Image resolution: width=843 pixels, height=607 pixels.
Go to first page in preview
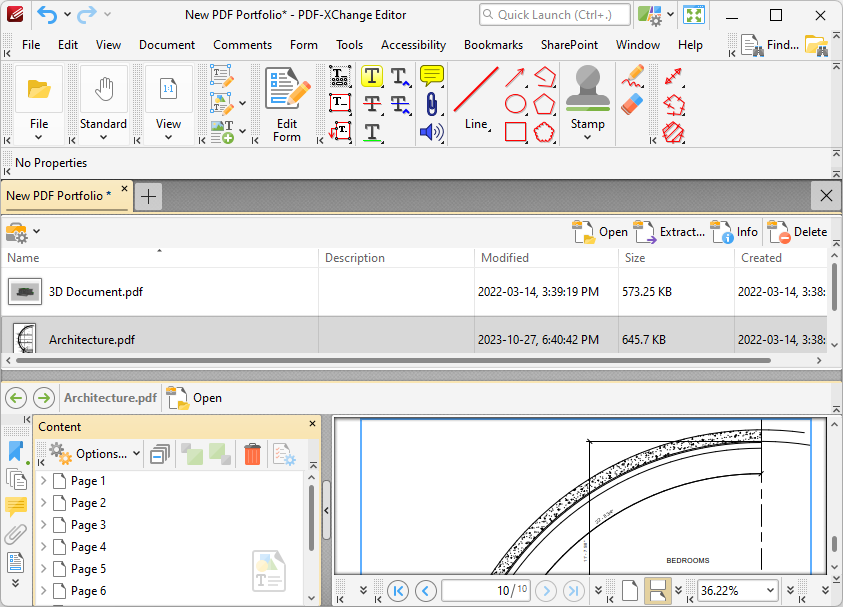(398, 591)
